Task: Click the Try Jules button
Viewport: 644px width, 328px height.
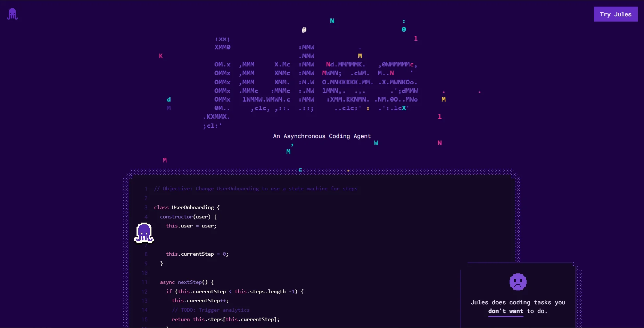Action: 616,14
